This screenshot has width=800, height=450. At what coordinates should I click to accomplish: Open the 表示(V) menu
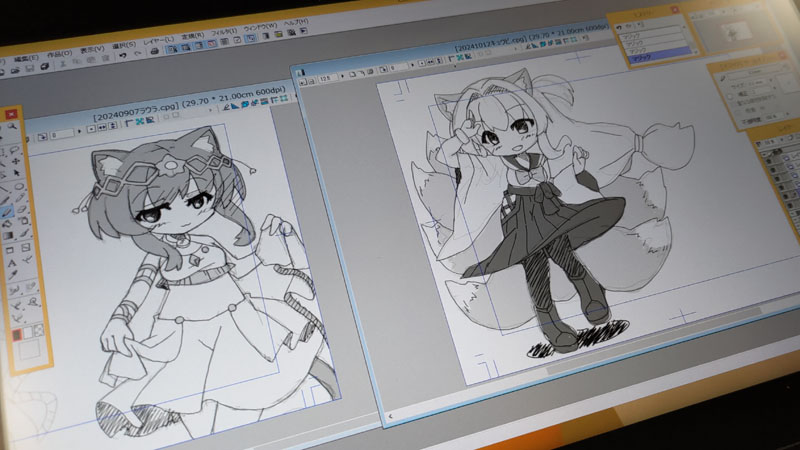tap(92, 49)
